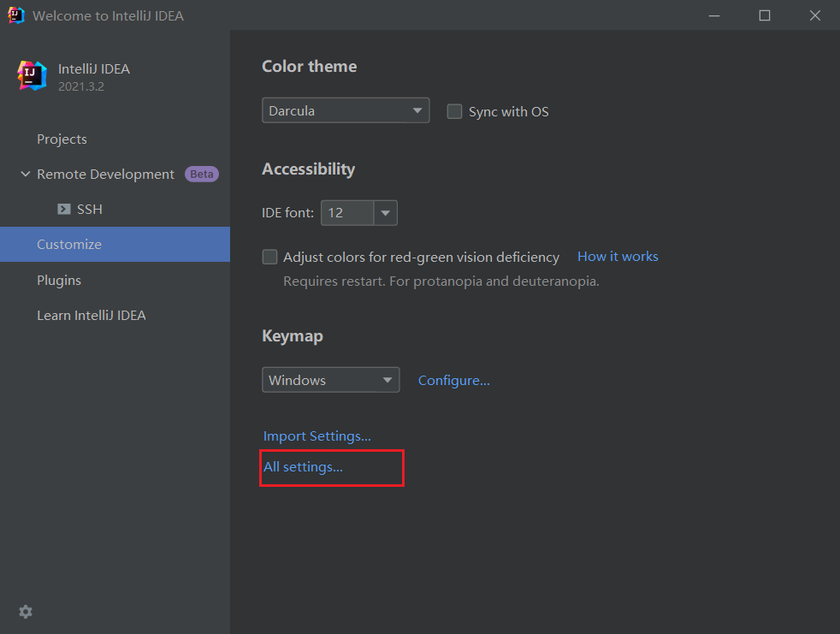The image size is (840, 634).
Task: Open Learn IntelliJ IDEA section
Action: (91, 316)
